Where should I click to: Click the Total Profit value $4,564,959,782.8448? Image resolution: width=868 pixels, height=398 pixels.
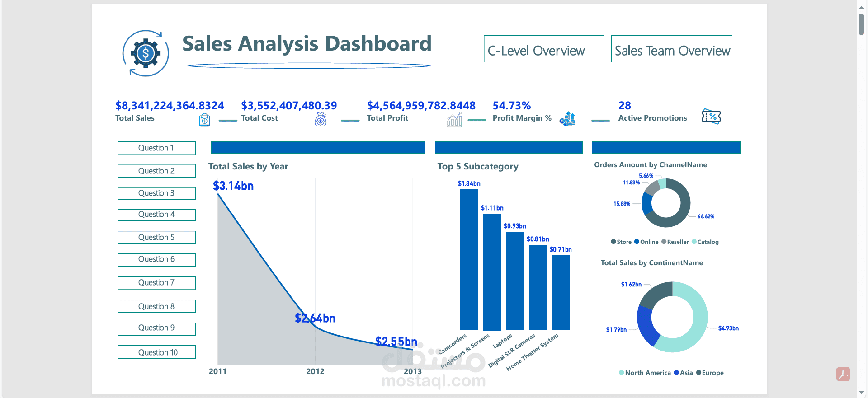[421, 105]
